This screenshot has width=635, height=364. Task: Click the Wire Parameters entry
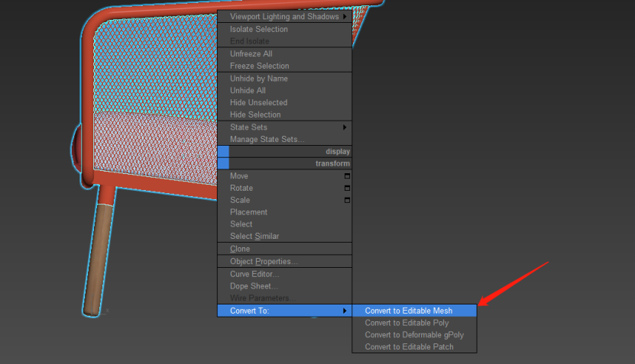[284, 298]
